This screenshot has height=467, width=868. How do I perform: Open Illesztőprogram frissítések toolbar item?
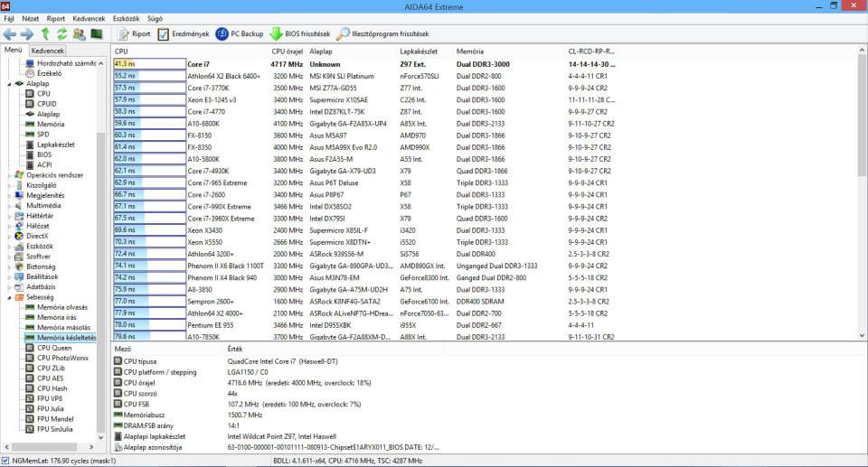pyautogui.click(x=382, y=34)
